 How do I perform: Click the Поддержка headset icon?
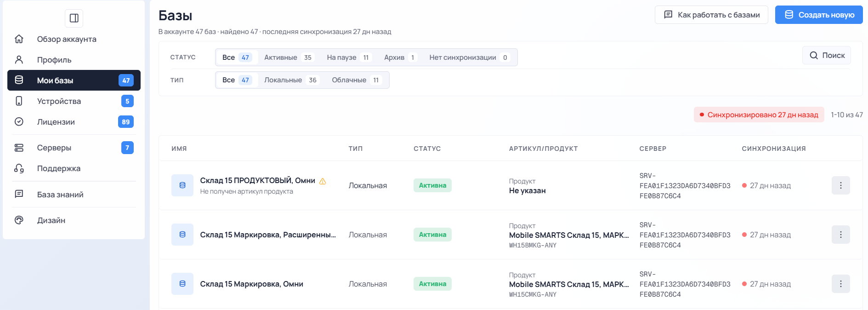[19, 168]
